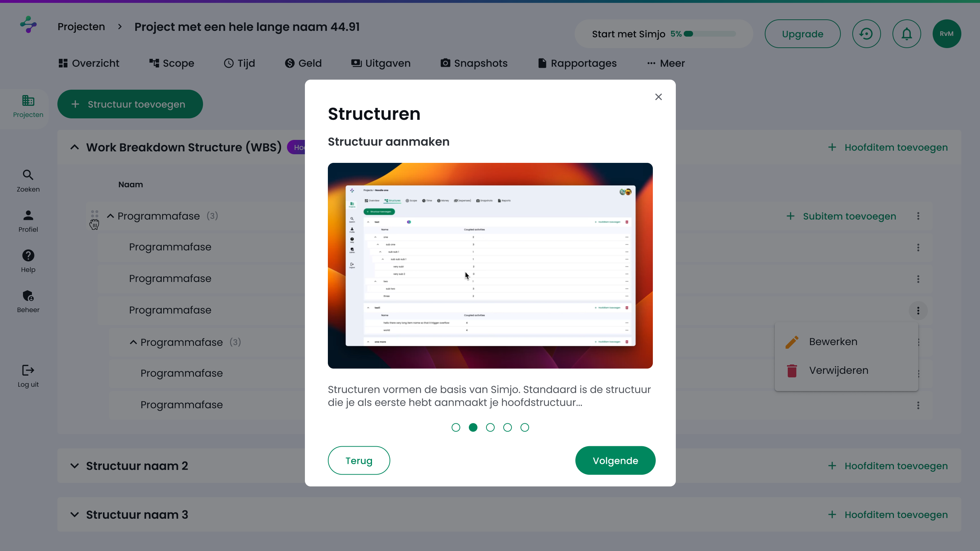The height and width of the screenshot is (551, 980).
Task: Click the Structuur aanmaken subtitle
Action: point(388,142)
